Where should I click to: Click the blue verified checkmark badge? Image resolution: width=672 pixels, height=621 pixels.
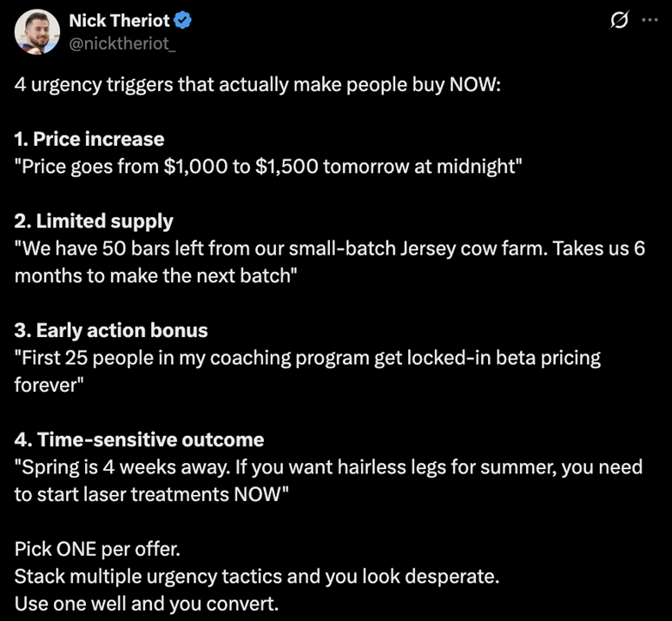point(183,21)
